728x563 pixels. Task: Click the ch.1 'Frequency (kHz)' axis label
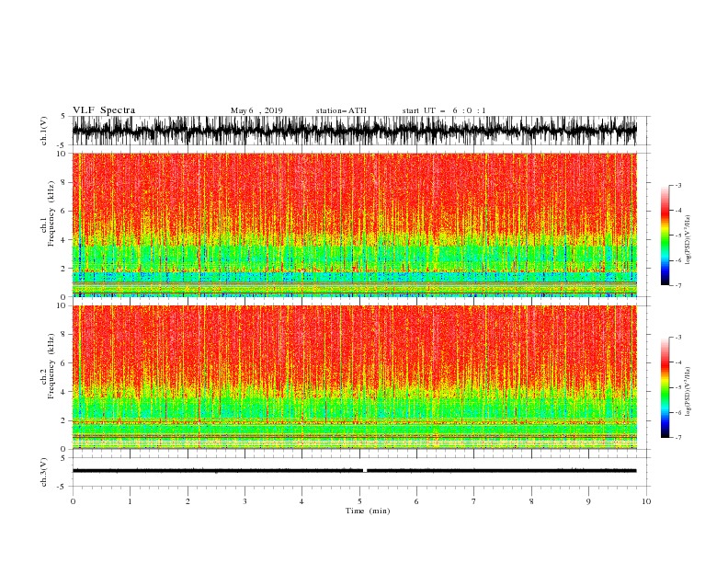[x=51, y=214]
